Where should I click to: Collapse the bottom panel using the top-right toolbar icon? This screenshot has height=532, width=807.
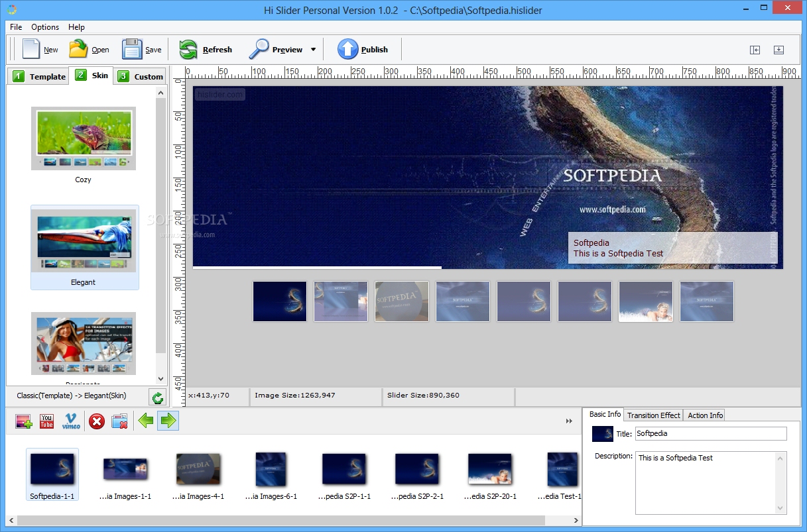tap(778, 50)
